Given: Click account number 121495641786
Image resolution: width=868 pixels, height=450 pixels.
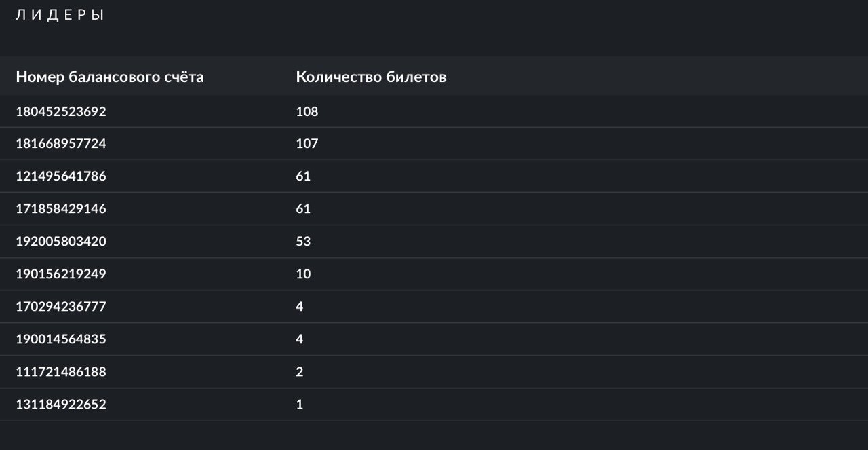Looking at the screenshot, I should 61,176.
